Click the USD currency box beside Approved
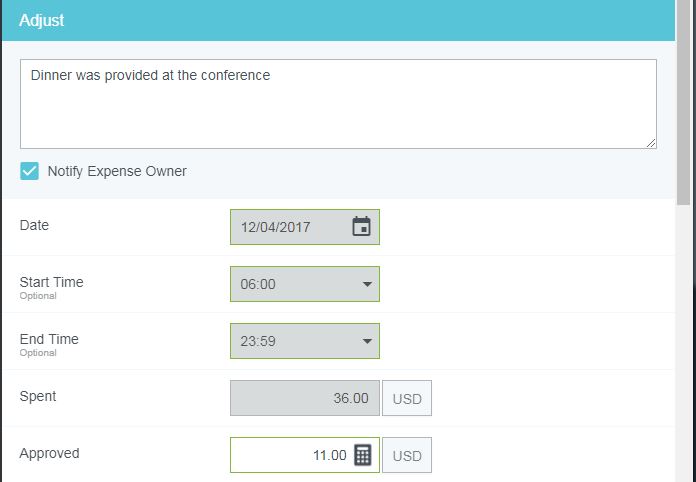Viewport: 696px width, 482px height. coord(407,455)
